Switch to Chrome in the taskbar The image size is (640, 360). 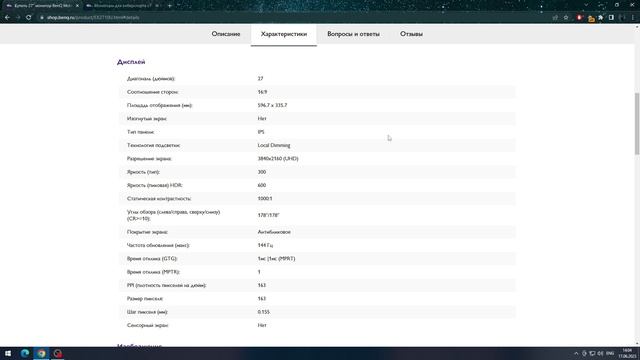click(x=41, y=353)
